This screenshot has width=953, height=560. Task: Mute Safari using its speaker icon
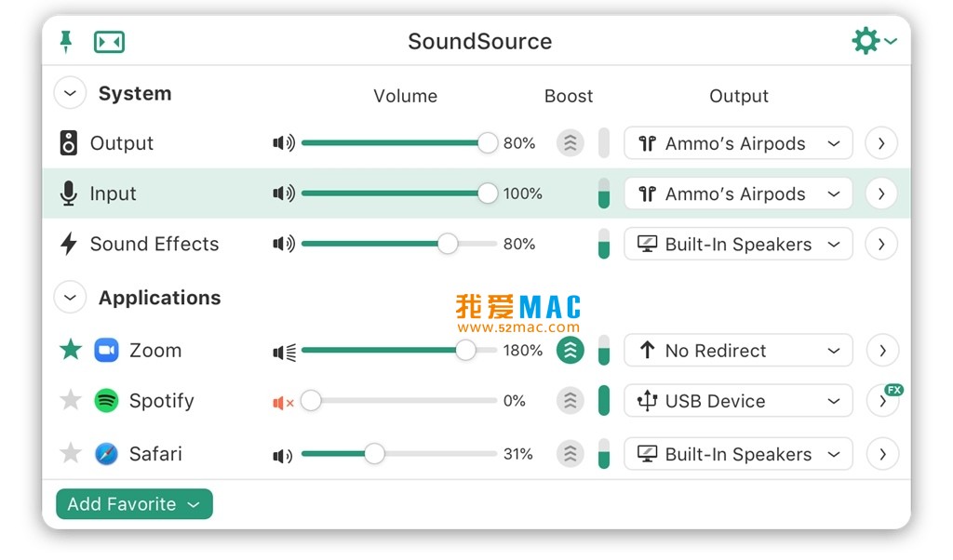[283, 455]
